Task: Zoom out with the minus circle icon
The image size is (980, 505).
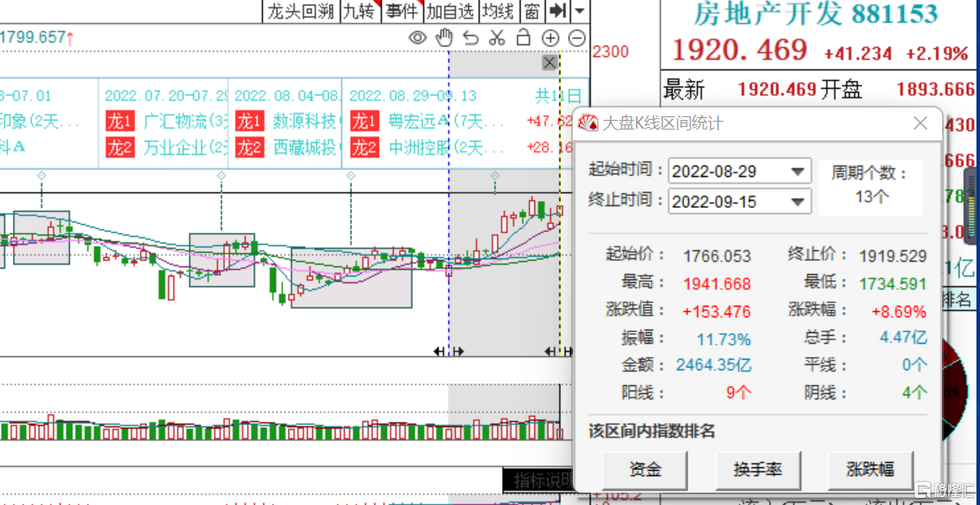Action: (x=577, y=38)
